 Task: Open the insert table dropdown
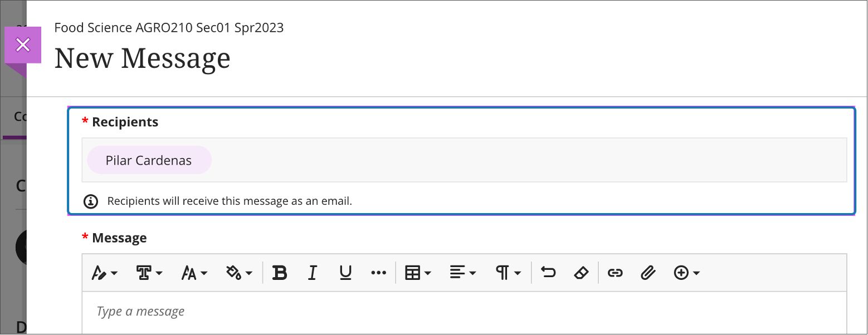pos(418,273)
